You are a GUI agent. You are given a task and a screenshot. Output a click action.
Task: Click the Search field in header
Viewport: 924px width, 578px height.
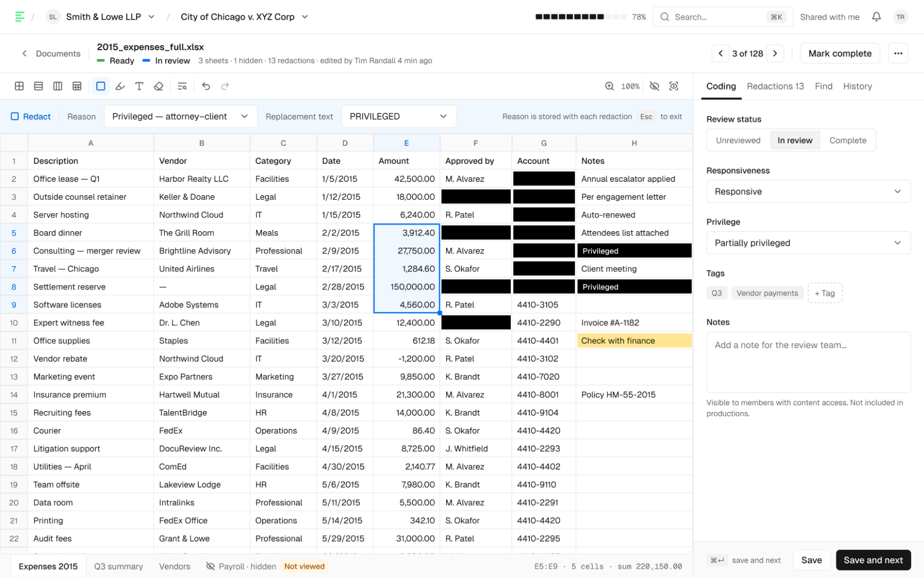click(723, 17)
